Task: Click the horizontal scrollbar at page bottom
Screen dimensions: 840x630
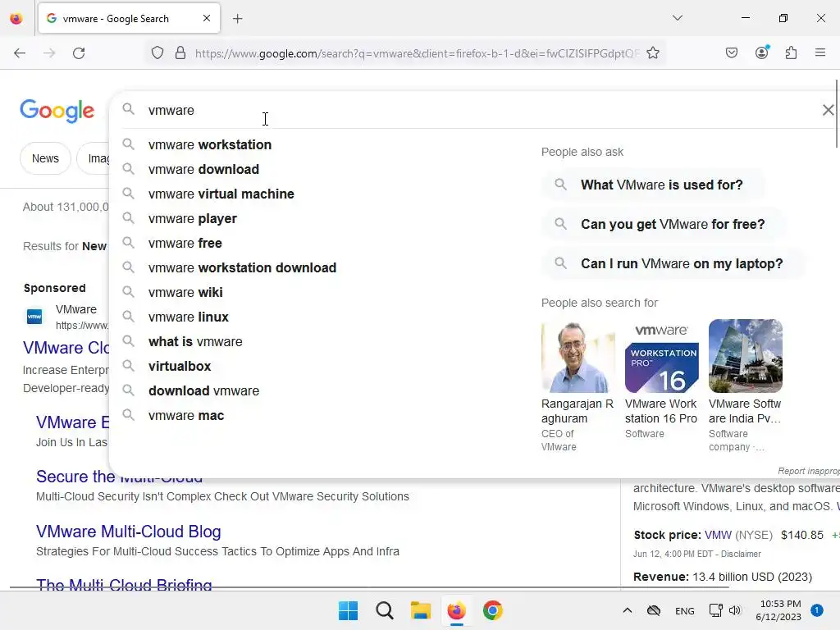Action: (x=370, y=587)
